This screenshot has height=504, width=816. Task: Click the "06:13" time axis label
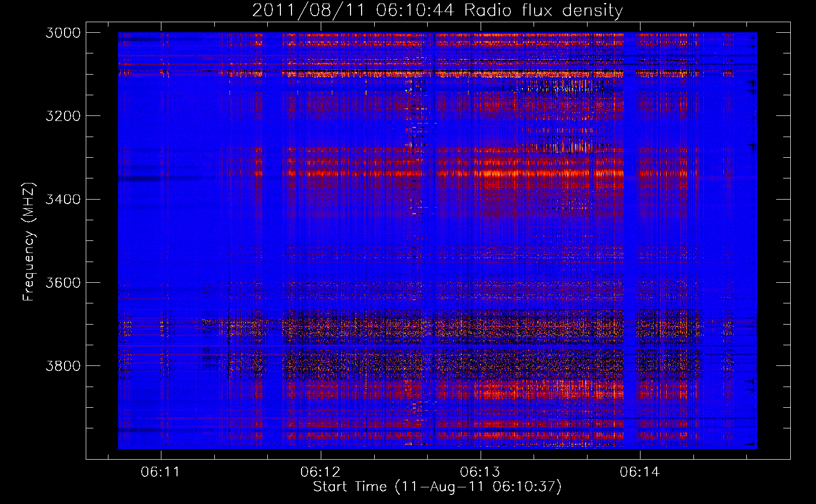(x=480, y=472)
